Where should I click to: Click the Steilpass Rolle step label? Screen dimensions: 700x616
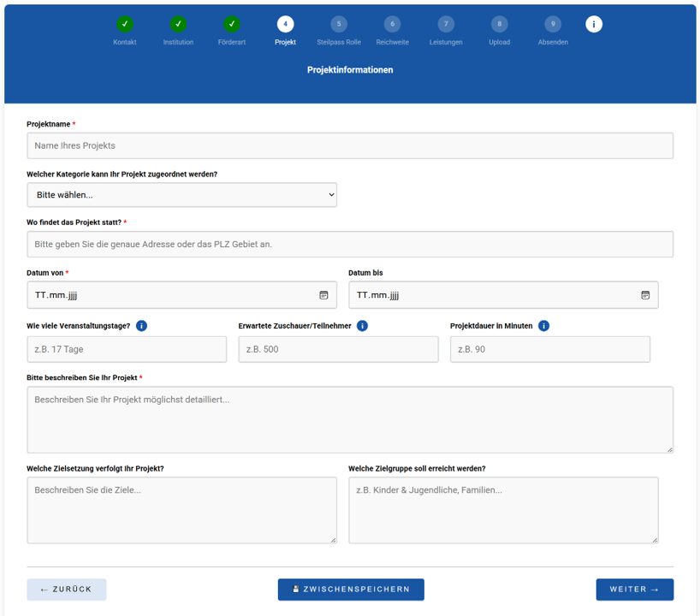pos(339,42)
